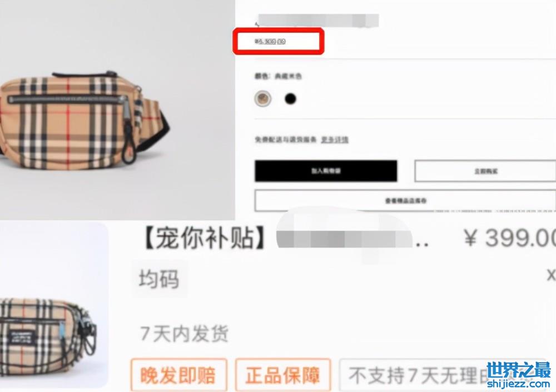Screen dimensions: 556x392
Task: Click the 7天内发货 shipping notice
Action: 184,334
